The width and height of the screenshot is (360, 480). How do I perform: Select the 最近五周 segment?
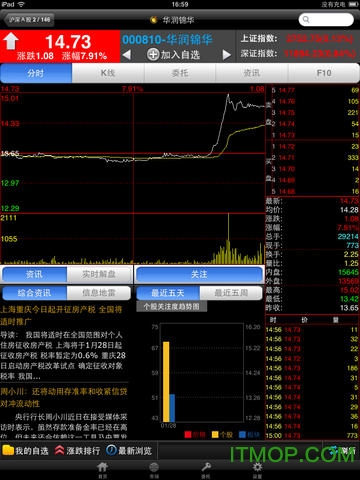[231, 293]
